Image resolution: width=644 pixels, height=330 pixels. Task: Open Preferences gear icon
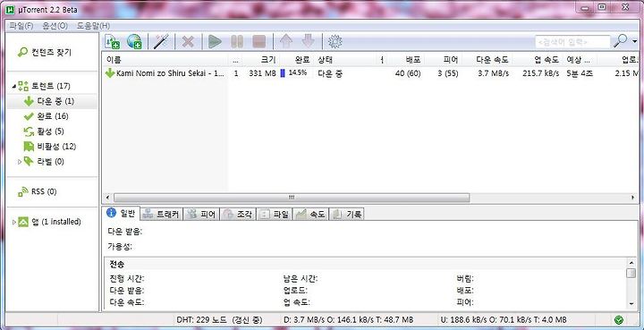pyautogui.click(x=335, y=41)
